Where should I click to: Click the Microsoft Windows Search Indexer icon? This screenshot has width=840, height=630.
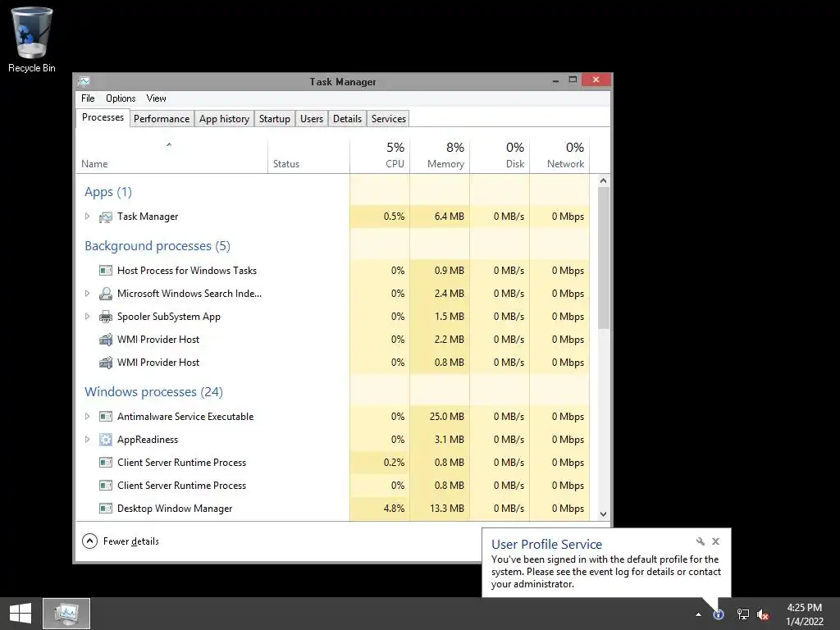[x=106, y=294]
